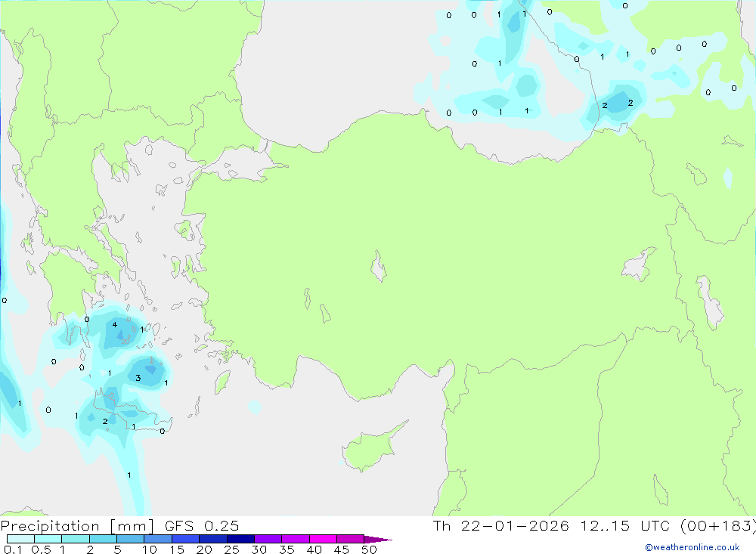Click the 1–2 mm legend color swatch
Viewport: 756px width, 554px height.
pyautogui.click(x=76, y=539)
